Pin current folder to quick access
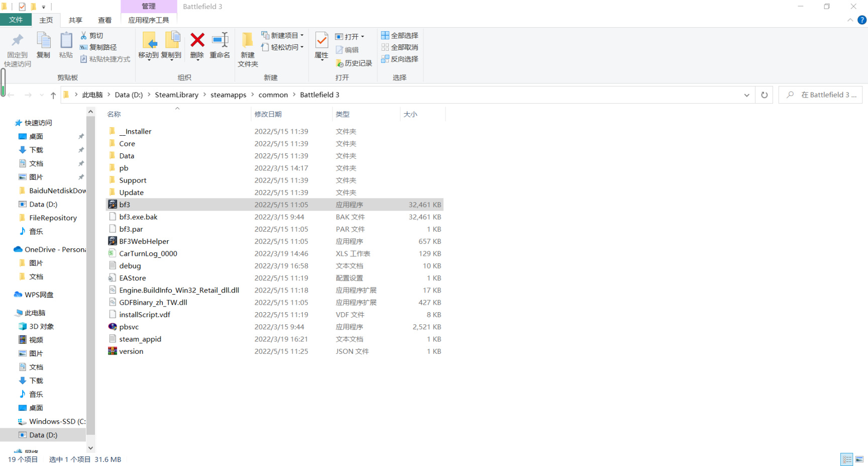868x466 pixels. coord(17,49)
